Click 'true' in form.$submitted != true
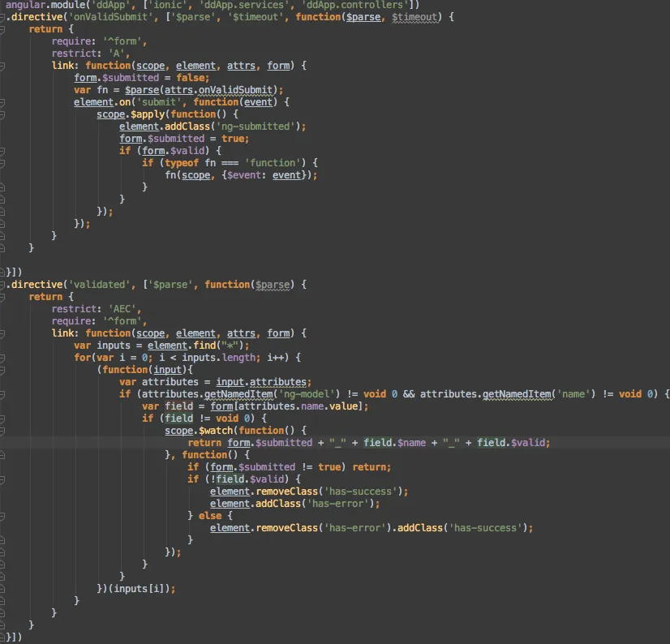The width and height of the screenshot is (670, 644). [x=329, y=467]
